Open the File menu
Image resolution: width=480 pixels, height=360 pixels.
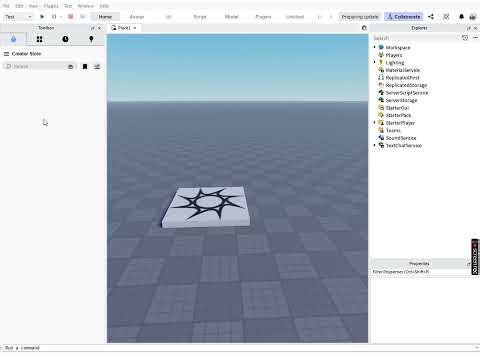tap(6, 6)
